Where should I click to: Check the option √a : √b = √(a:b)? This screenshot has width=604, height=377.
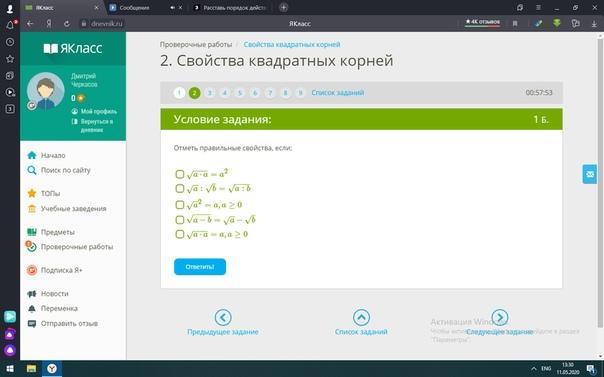[x=180, y=188]
